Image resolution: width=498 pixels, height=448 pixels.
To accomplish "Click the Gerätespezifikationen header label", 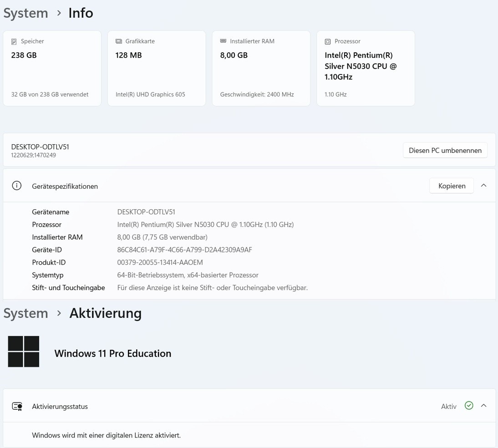I will point(65,186).
